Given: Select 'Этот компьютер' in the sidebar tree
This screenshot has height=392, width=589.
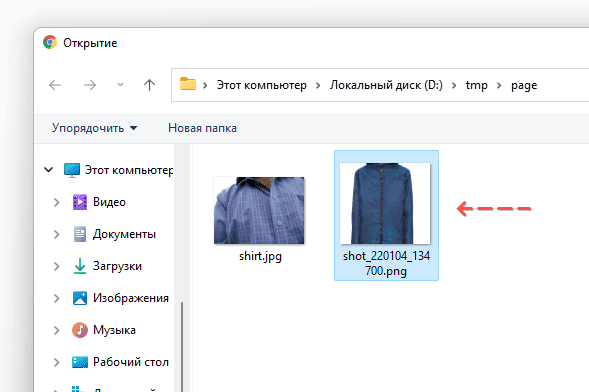Looking at the screenshot, I should coord(129,170).
